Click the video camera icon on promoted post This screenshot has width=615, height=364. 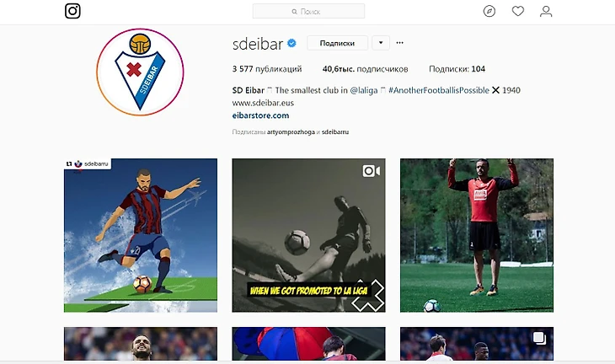(371, 171)
